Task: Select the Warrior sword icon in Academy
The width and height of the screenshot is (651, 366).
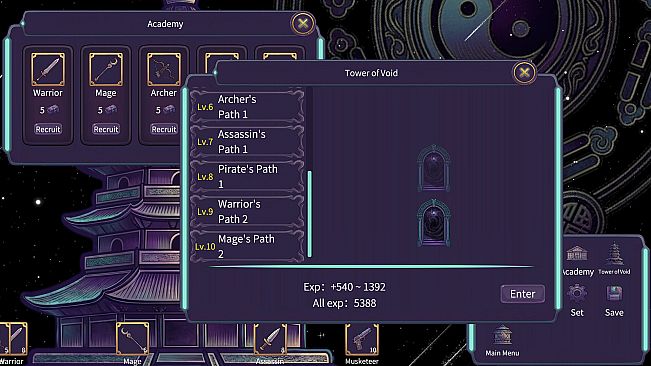Action: tap(48, 69)
